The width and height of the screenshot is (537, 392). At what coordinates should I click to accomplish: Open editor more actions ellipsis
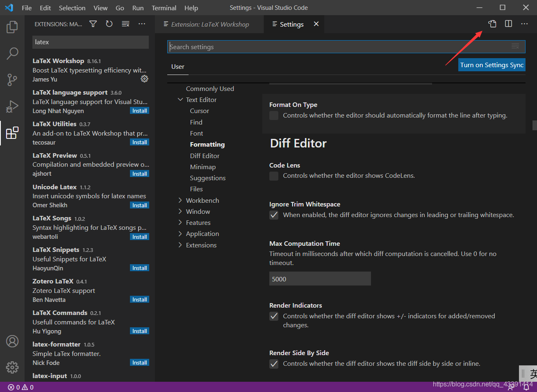tap(524, 24)
